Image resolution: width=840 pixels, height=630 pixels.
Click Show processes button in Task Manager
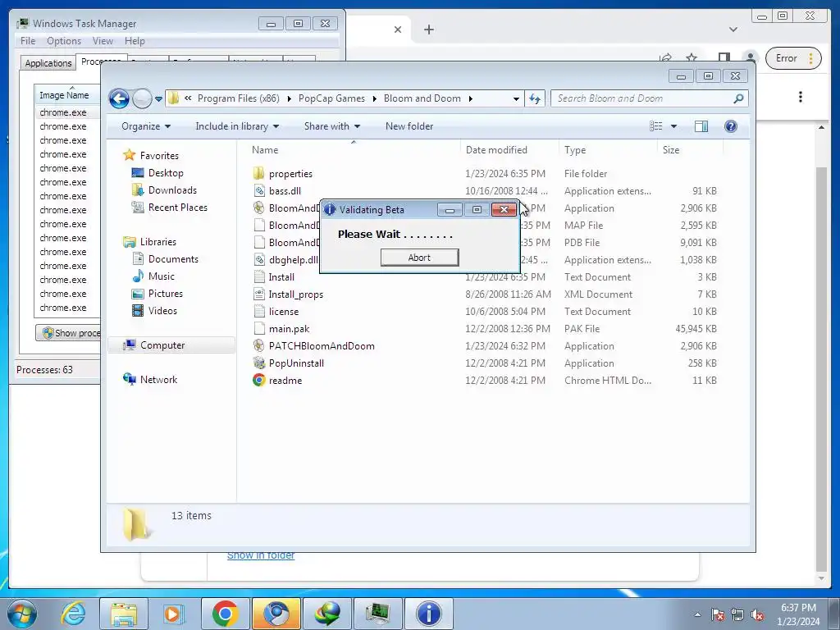[68, 333]
